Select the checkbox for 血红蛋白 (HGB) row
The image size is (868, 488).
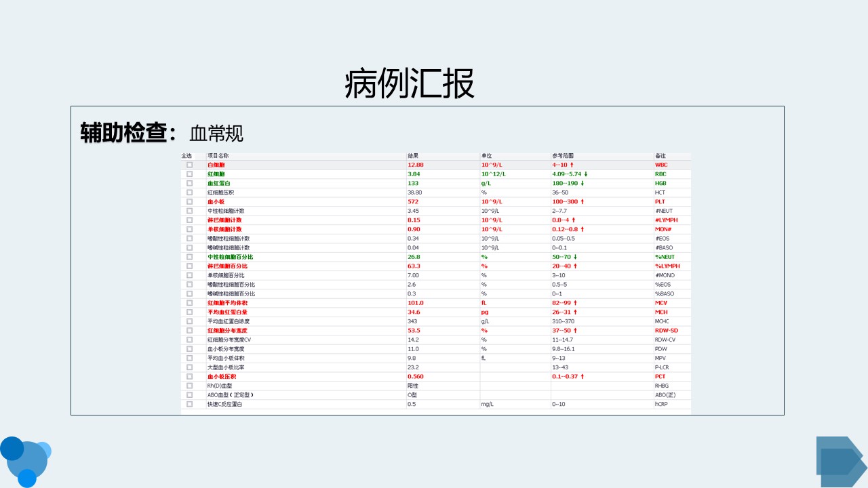190,183
